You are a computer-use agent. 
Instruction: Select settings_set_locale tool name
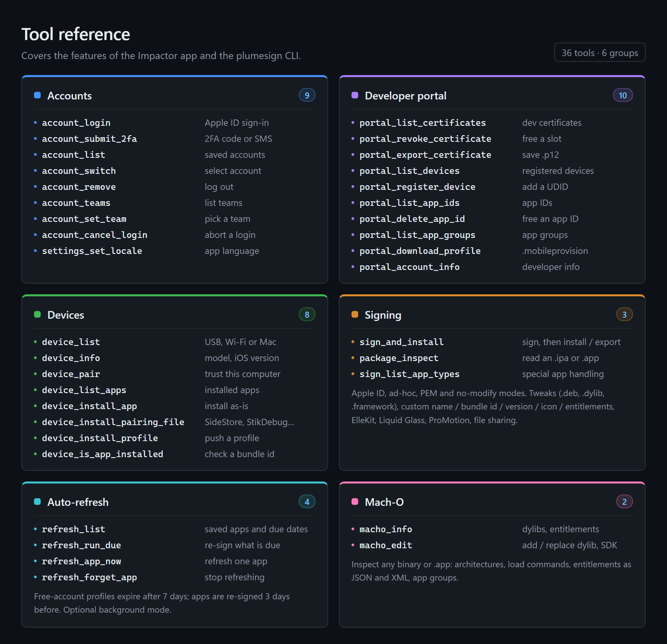tap(92, 251)
